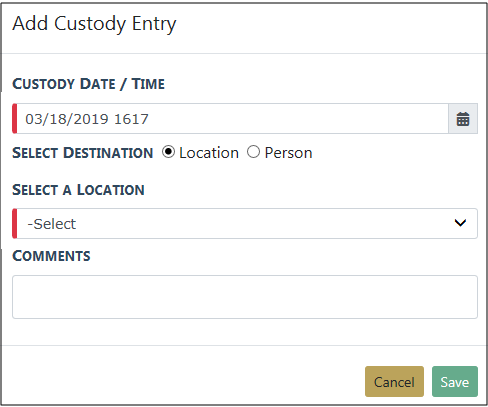Expand the Select a Location dropdown
Image resolution: width=488 pixels, height=407 pixels.
(245, 224)
